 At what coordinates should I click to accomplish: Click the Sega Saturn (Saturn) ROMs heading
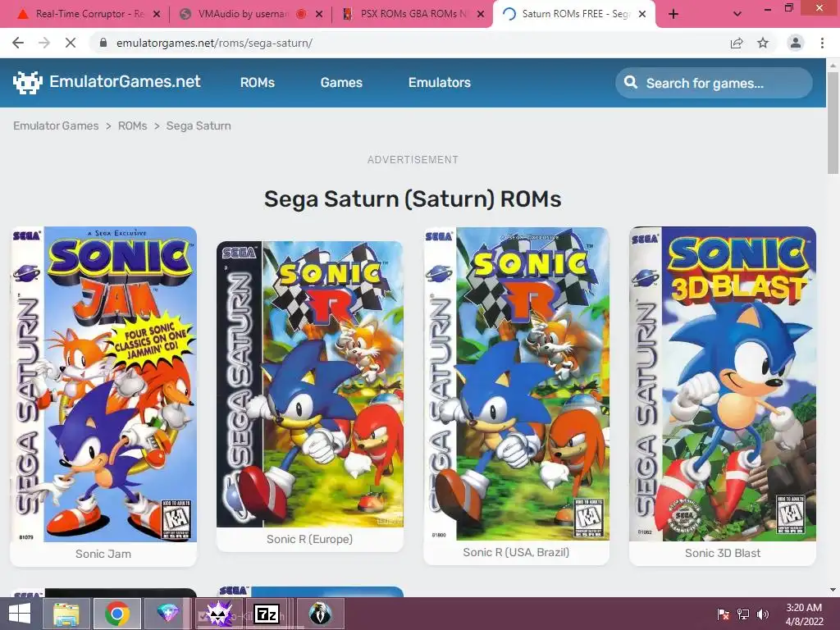click(x=413, y=199)
